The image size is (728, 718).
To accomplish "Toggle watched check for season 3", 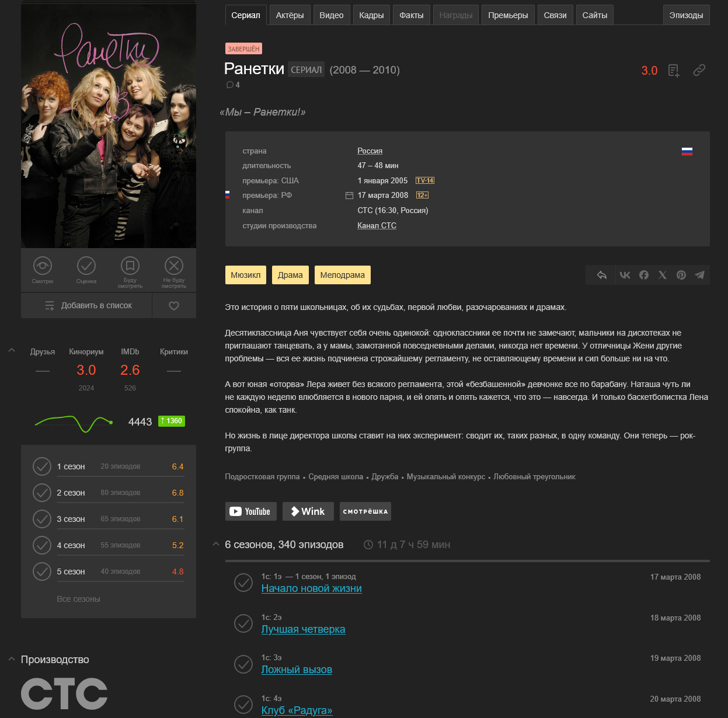I will [x=42, y=519].
